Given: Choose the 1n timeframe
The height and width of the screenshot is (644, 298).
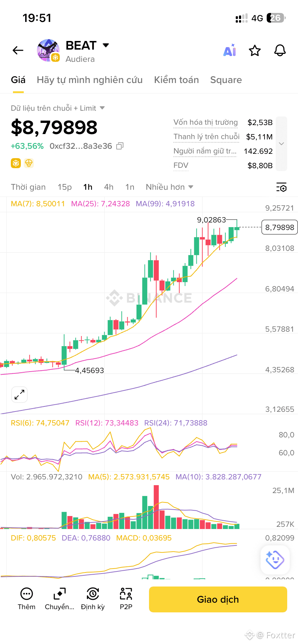Looking at the screenshot, I should [x=130, y=187].
